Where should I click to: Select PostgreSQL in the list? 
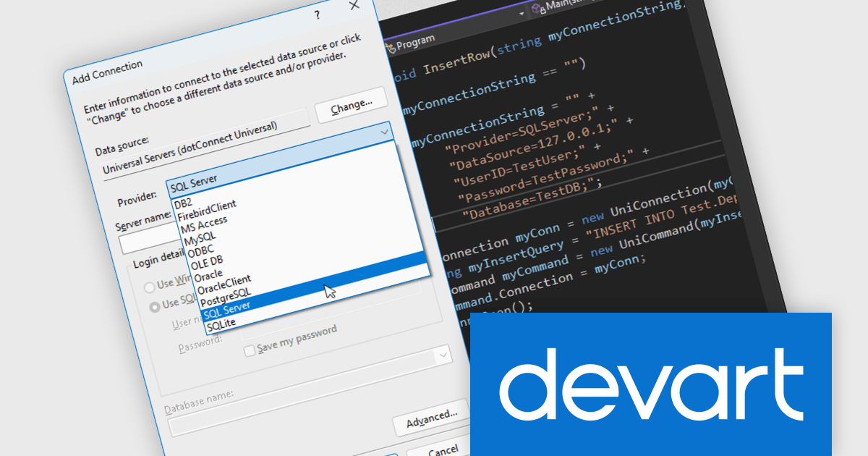[226, 297]
